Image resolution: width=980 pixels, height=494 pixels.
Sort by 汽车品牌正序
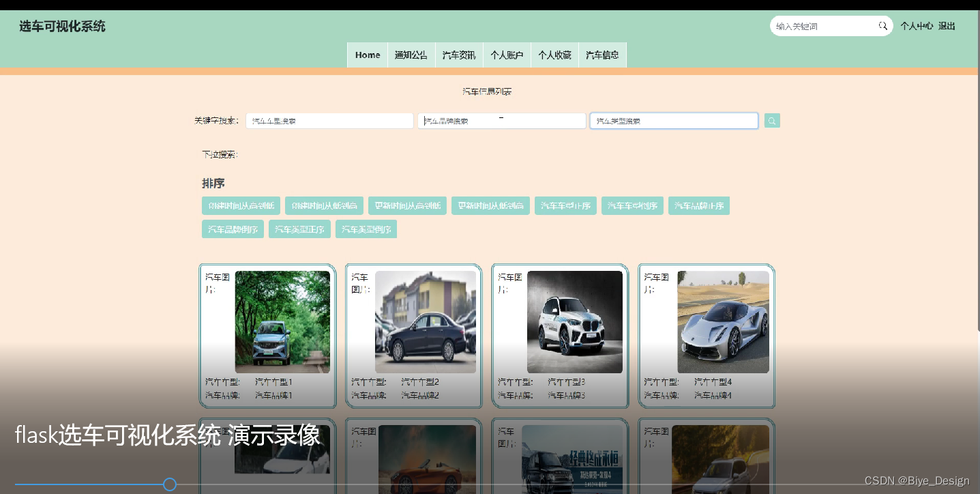[699, 206]
